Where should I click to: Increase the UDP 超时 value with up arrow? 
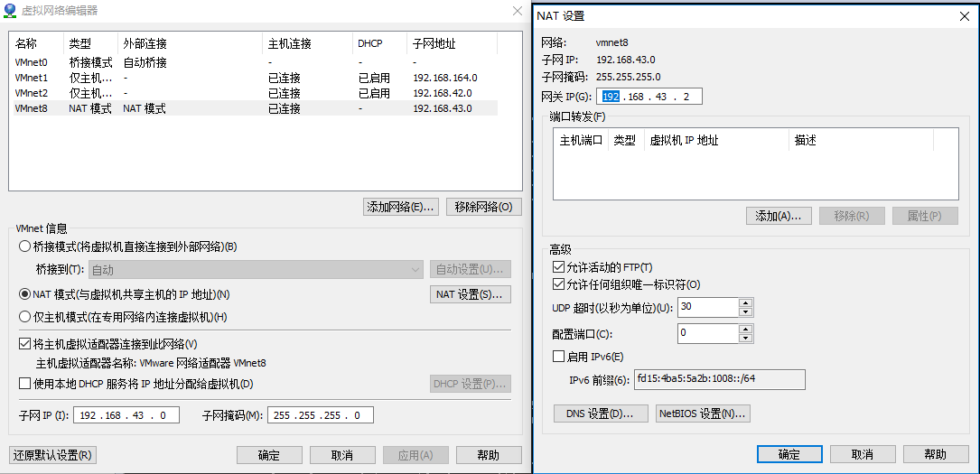[745, 302]
